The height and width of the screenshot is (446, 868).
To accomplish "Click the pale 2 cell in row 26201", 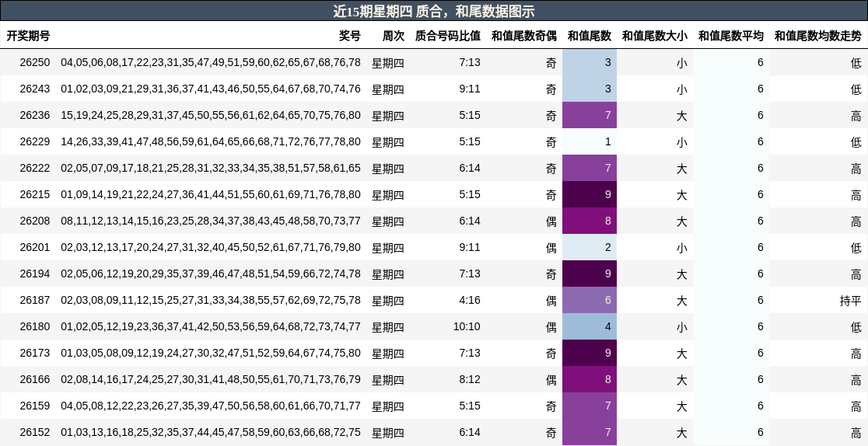I will [590, 247].
